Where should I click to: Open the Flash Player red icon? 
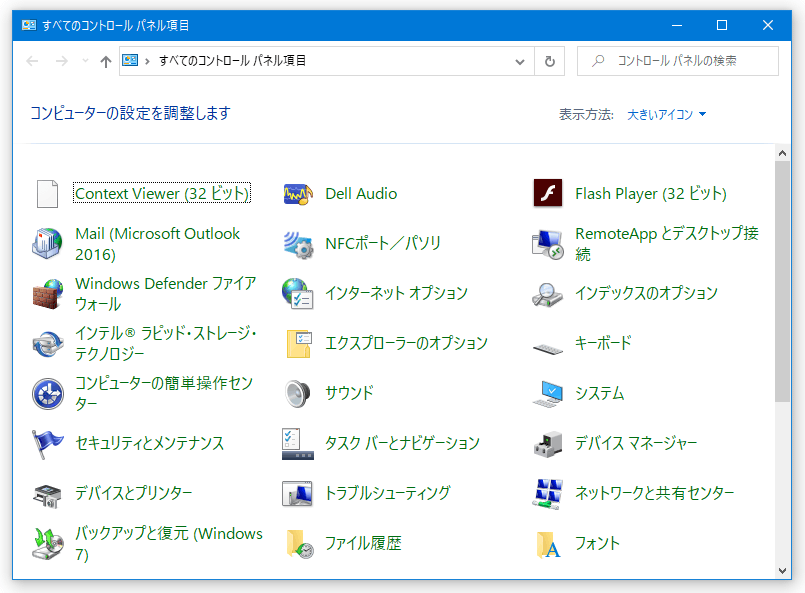[x=548, y=193]
